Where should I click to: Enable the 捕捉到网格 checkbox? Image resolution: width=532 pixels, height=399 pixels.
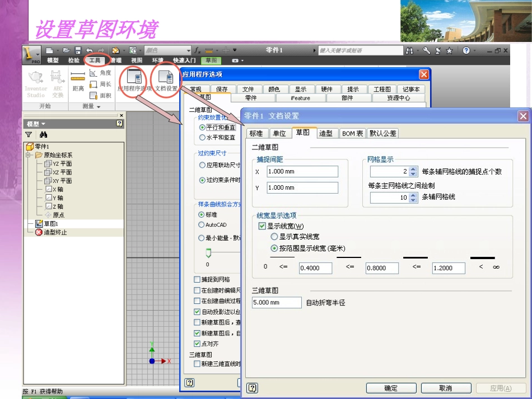(x=197, y=279)
